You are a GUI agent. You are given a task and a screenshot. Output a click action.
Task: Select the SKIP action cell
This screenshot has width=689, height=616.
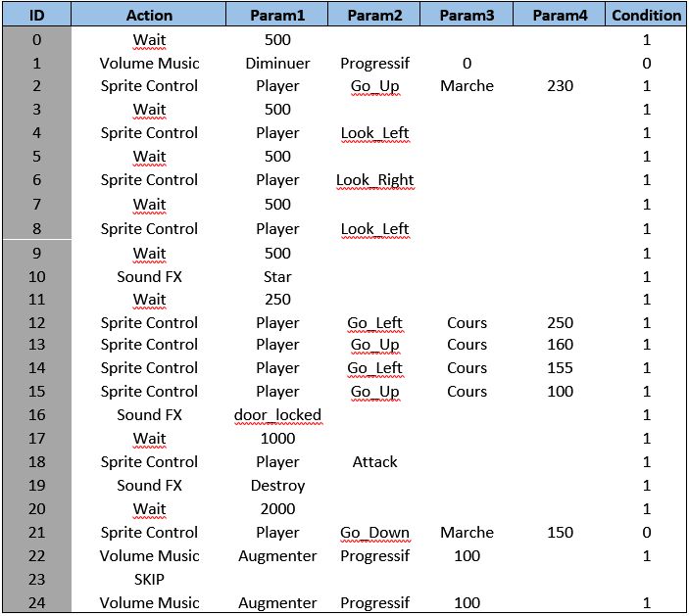(149, 579)
